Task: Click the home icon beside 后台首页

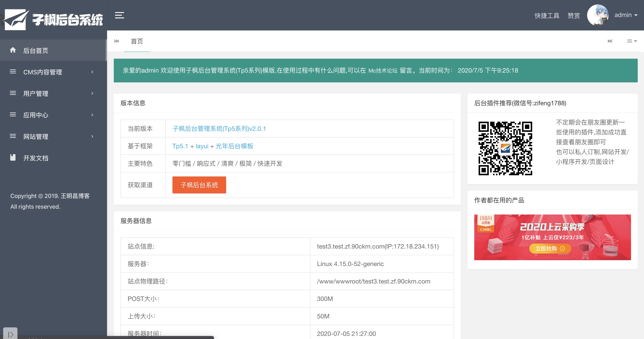Action: pyautogui.click(x=13, y=50)
